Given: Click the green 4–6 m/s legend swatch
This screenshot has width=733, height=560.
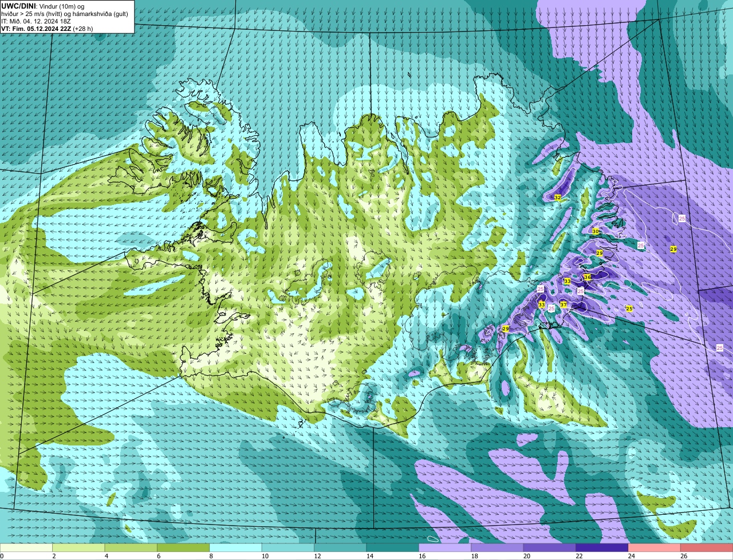Looking at the screenshot, I should 131,548.
